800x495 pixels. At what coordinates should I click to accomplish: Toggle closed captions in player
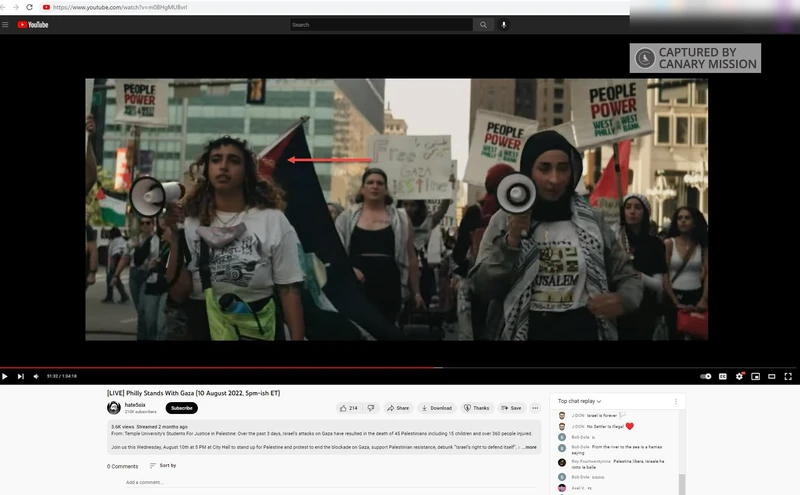(722, 376)
